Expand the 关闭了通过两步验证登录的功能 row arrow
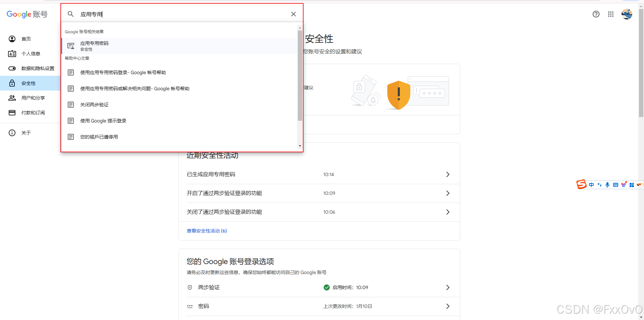Image resolution: width=644 pixels, height=320 pixels. coord(448,212)
